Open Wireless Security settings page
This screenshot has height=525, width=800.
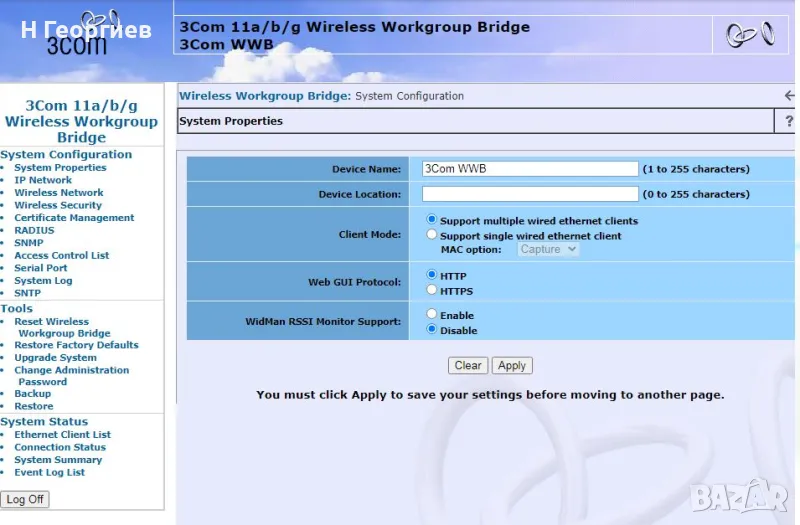(x=58, y=205)
